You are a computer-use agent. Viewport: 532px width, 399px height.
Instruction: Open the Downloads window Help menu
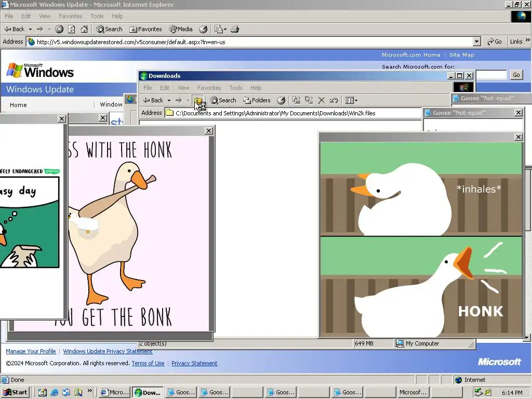pyautogui.click(x=256, y=88)
